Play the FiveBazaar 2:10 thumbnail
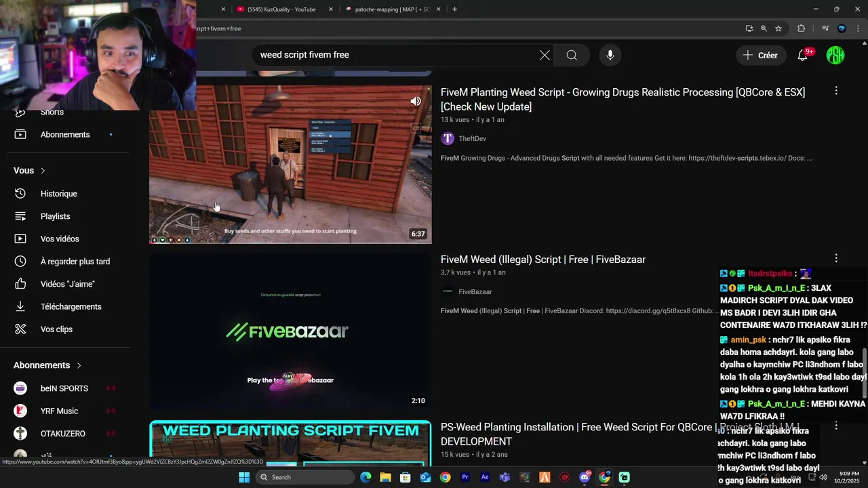The image size is (868, 488). (x=290, y=332)
